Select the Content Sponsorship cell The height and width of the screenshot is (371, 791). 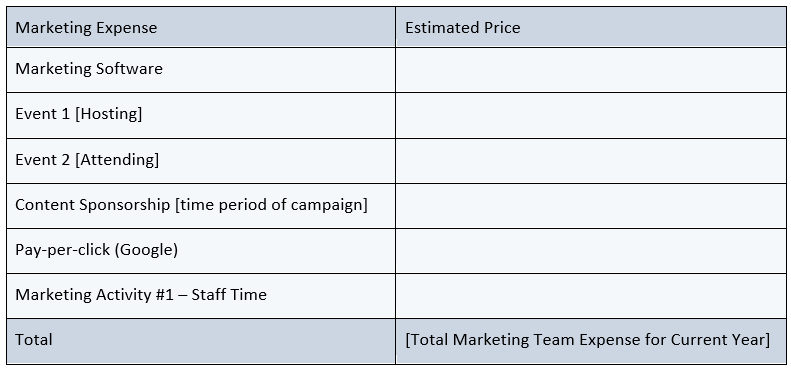201,206
